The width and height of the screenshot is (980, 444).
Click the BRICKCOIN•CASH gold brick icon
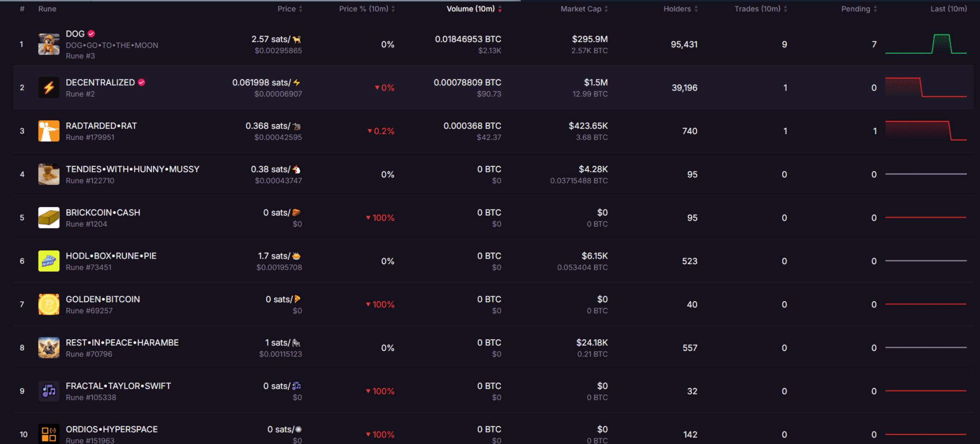pyautogui.click(x=49, y=218)
